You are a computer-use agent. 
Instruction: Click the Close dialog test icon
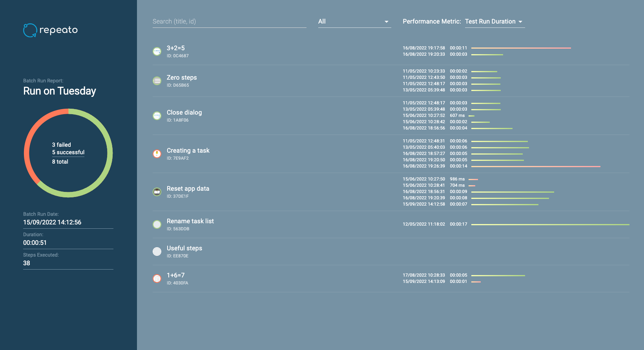click(x=157, y=116)
